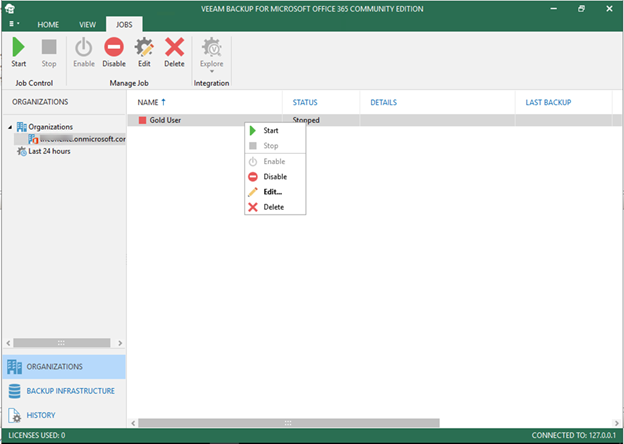624x444 pixels.
Task: Click the CONNECTED TO: 127.0.0.1 status text
Action: pyautogui.click(x=574, y=436)
